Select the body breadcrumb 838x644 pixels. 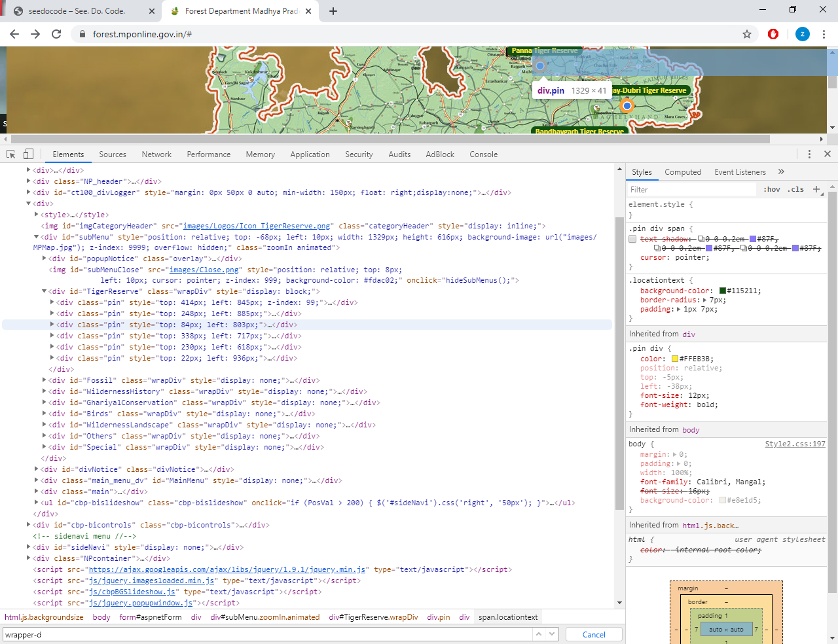coord(101,617)
